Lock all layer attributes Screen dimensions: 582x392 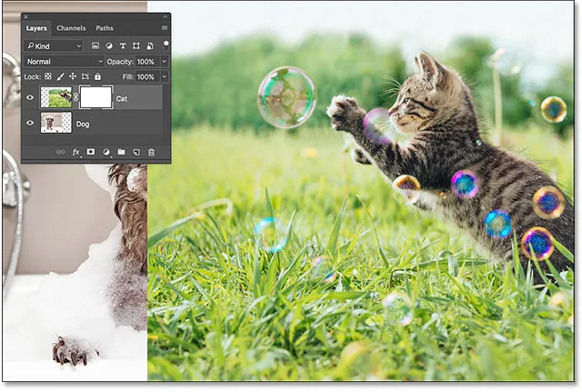coord(97,76)
